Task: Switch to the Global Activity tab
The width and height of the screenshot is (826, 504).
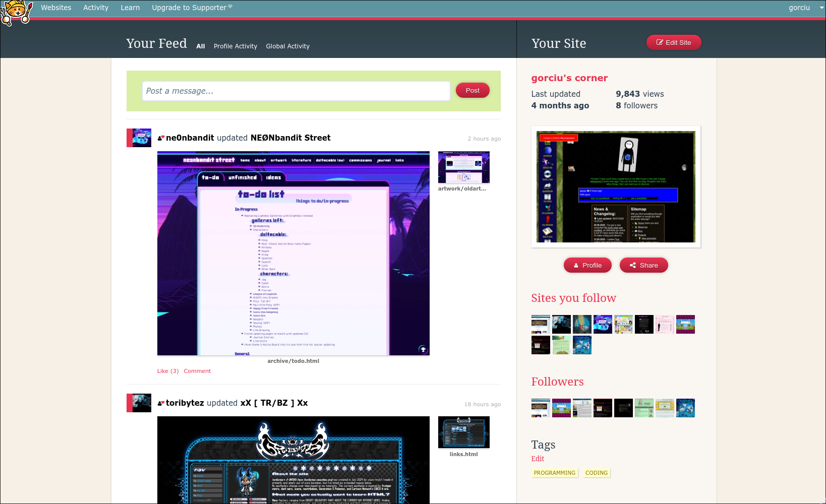Action: coord(287,46)
